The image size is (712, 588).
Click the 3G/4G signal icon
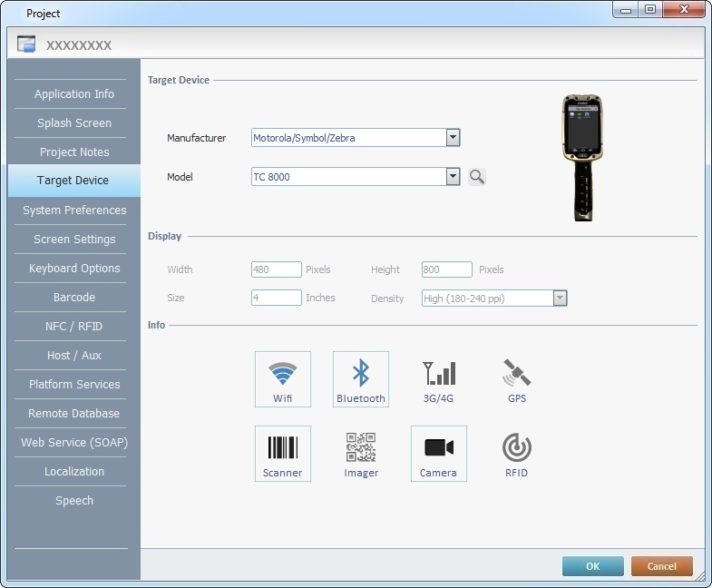pos(439,378)
